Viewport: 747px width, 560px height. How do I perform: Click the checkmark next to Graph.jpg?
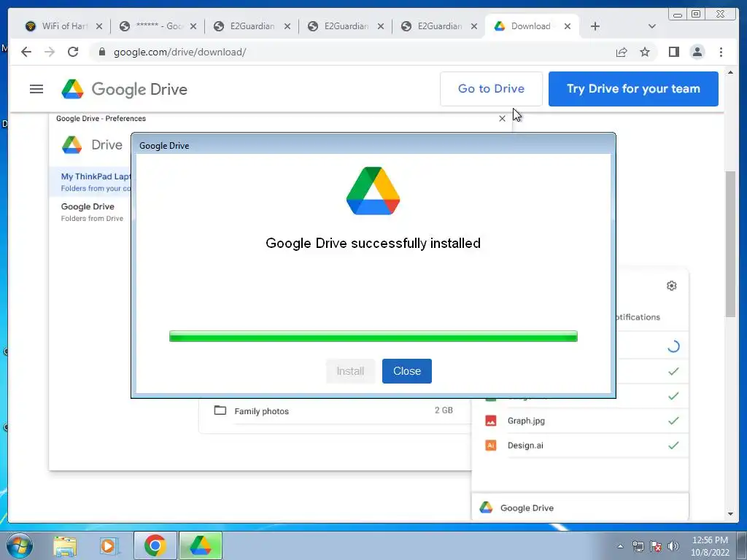coord(673,421)
